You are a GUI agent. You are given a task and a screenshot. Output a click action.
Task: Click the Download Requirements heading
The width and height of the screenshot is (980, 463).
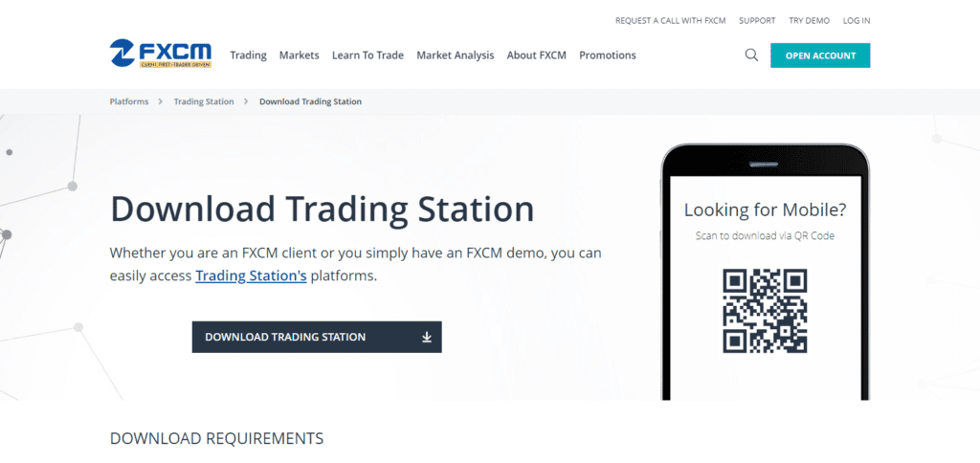coord(217,438)
